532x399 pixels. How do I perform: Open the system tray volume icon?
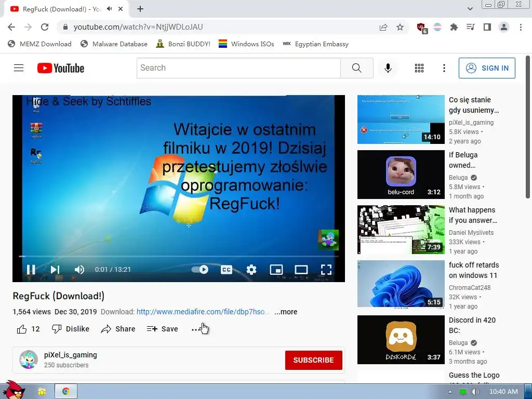coord(475,392)
